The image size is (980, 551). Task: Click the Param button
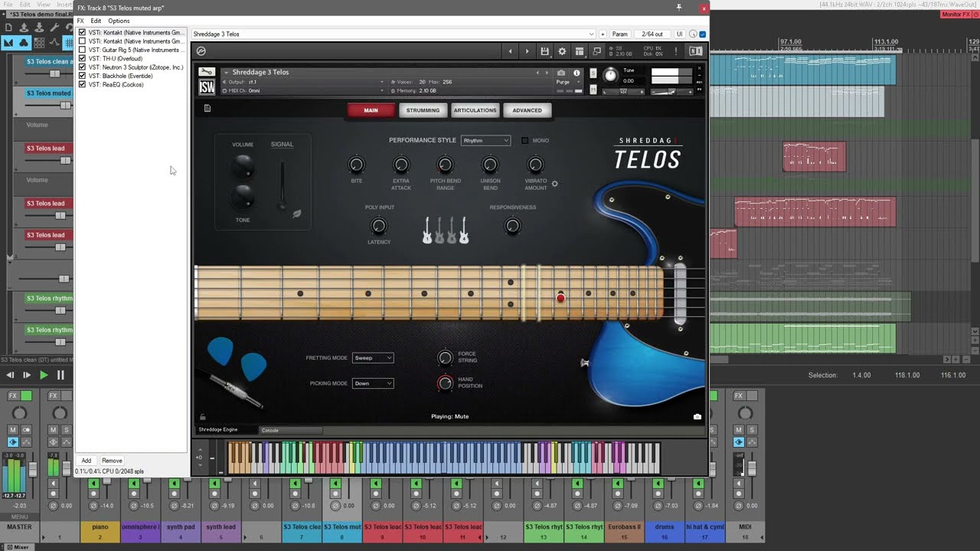(x=620, y=34)
